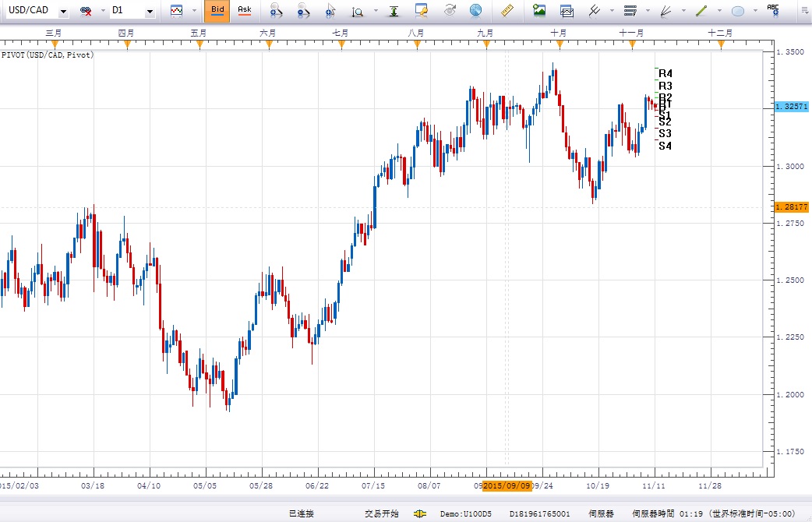
Task: Click the chart window snapshot icon
Action: click(567, 11)
